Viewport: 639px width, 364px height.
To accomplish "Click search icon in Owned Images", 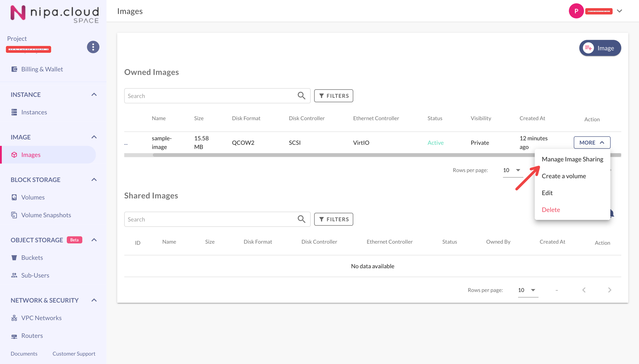I will pyautogui.click(x=301, y=96).
